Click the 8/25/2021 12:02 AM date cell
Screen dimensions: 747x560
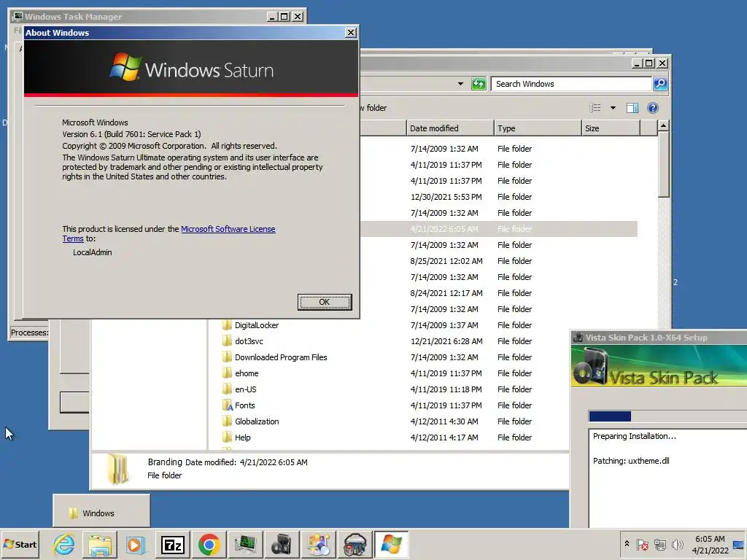click(446, 261)
